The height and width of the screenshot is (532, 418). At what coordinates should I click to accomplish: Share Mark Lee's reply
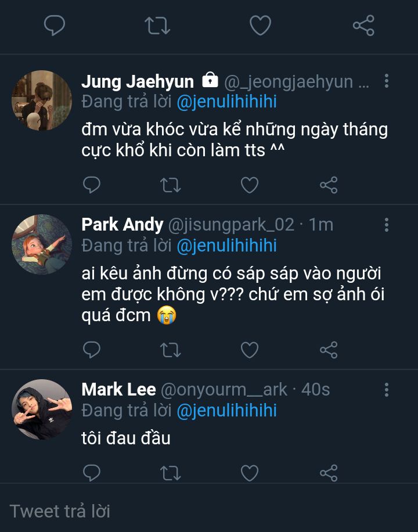pyautogui.click(x=329, y=473)
